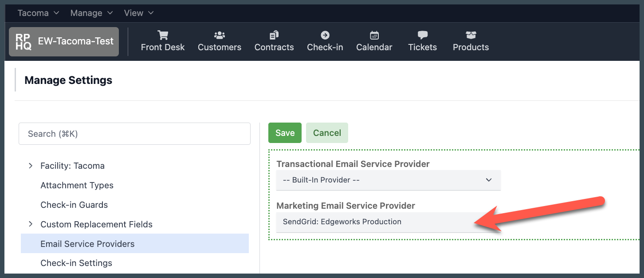The width and height of the screenshot is (644, 278).
Task: Select Check-in Settings in list
Action: [76, 263]
